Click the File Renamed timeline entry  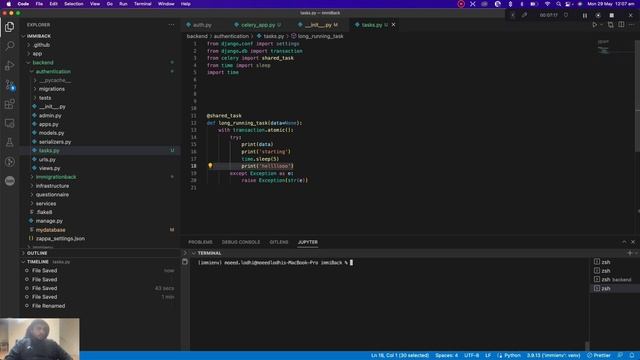pos(48,306)
